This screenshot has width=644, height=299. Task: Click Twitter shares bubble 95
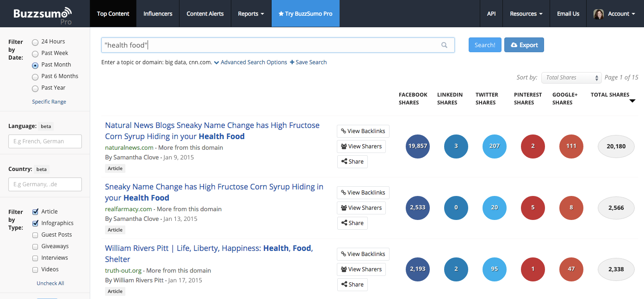[x=494, y=269]
